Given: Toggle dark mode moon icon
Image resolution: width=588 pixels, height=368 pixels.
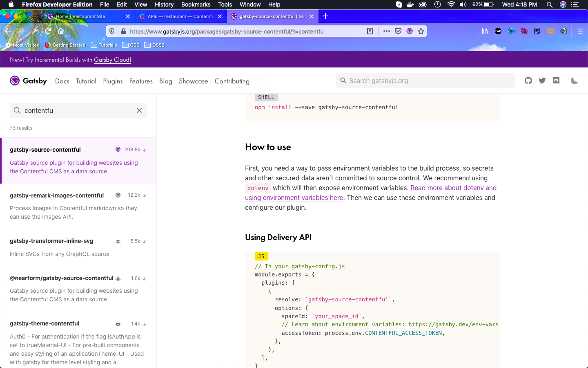Looking at the screenshot, I should tap(574, 81).
